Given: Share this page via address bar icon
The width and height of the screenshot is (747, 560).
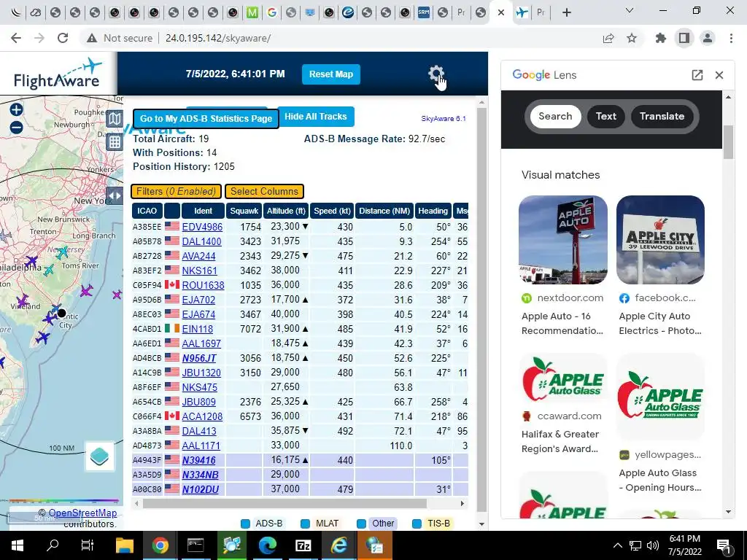Looking at the screenshot, I should click(608, 38).
